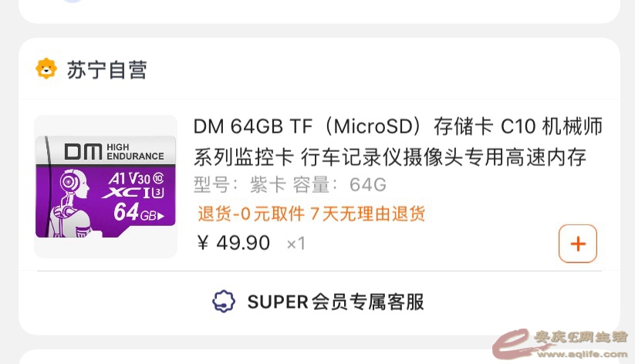Open the DM 64GB TF product title
635x364 pixels.
click(397, 126)
